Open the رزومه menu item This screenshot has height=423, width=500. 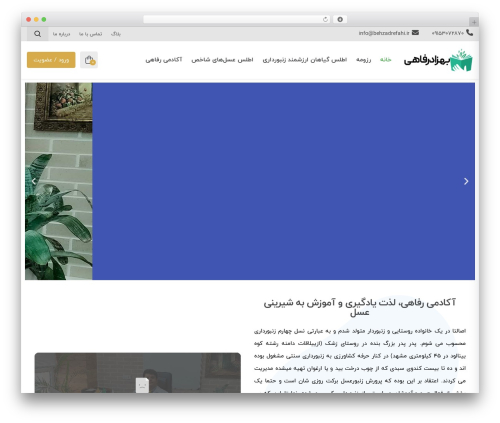363,60
